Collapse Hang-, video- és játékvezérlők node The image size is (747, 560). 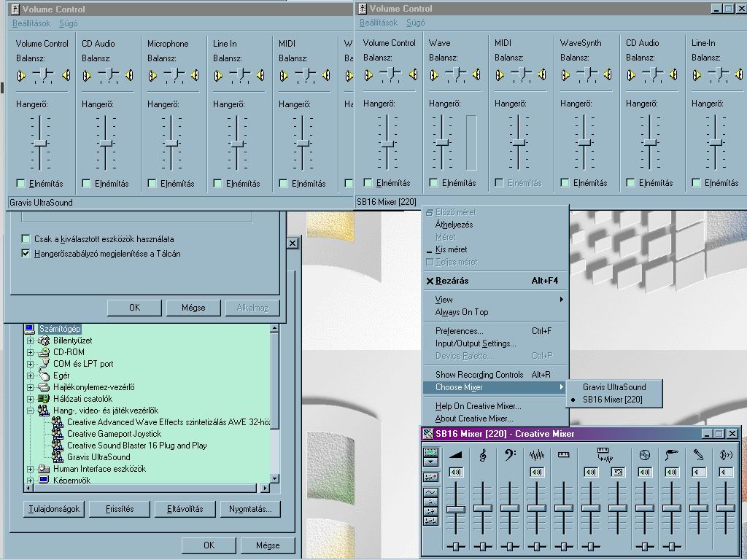(x=31, y=411)
